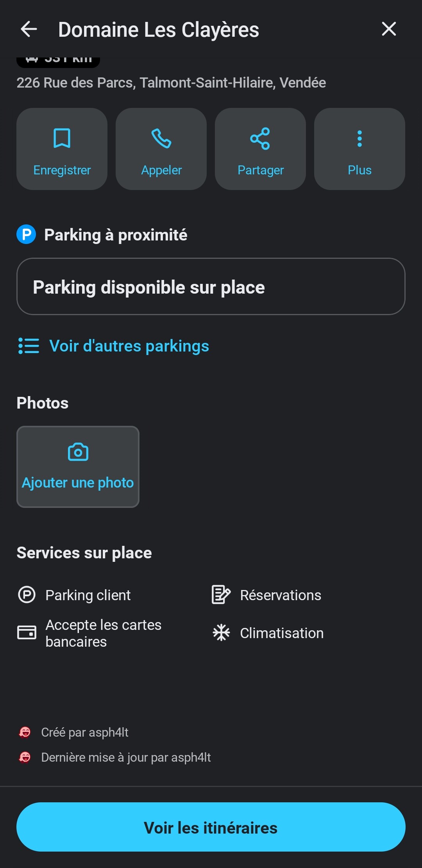Select Parking disponible sur place card
422x868 pixels.
(x=211, y=287)
